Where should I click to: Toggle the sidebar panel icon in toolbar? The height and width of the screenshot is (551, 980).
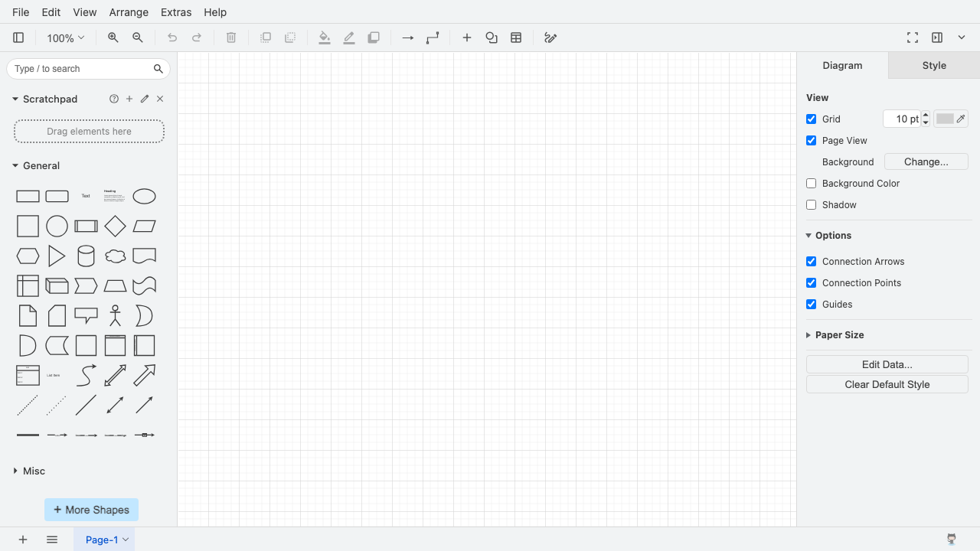(18, 37)
